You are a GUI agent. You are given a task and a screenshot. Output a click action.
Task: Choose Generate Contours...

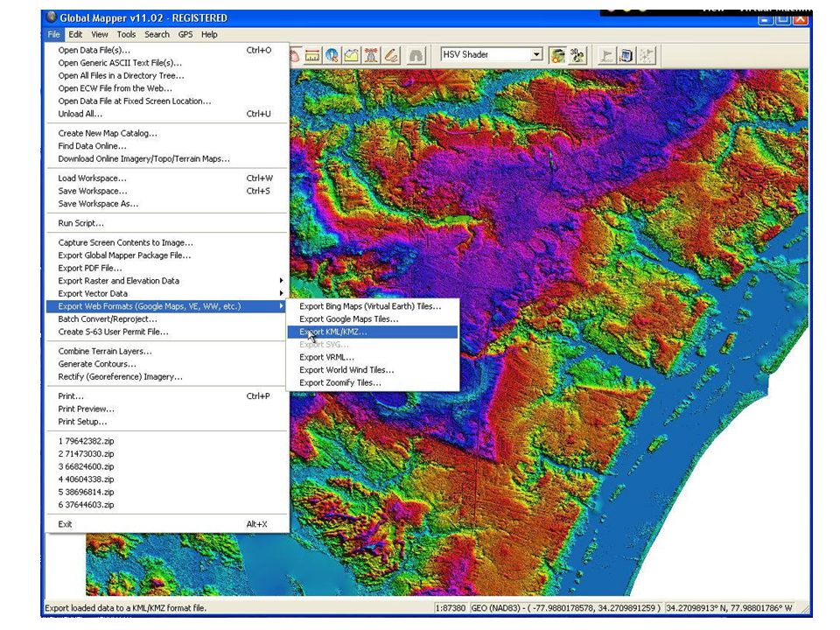point(166,364)
